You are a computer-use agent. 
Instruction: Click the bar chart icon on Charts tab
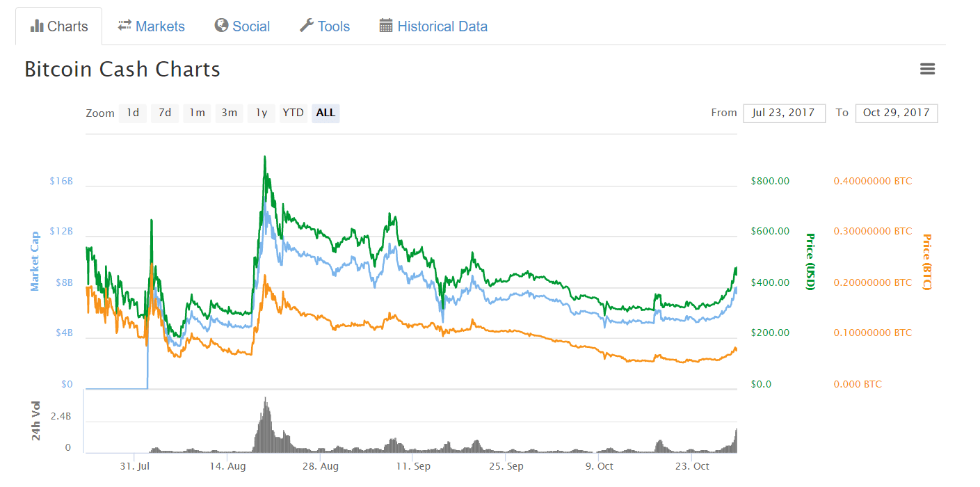[x=37, y=26]
